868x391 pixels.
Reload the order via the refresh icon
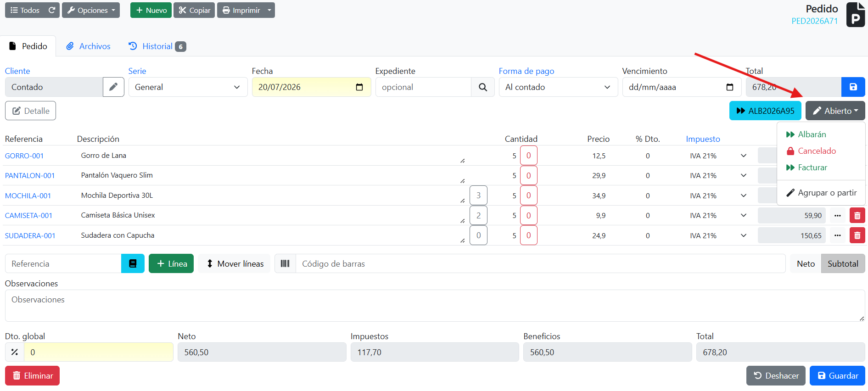click(x=52, y=10)
